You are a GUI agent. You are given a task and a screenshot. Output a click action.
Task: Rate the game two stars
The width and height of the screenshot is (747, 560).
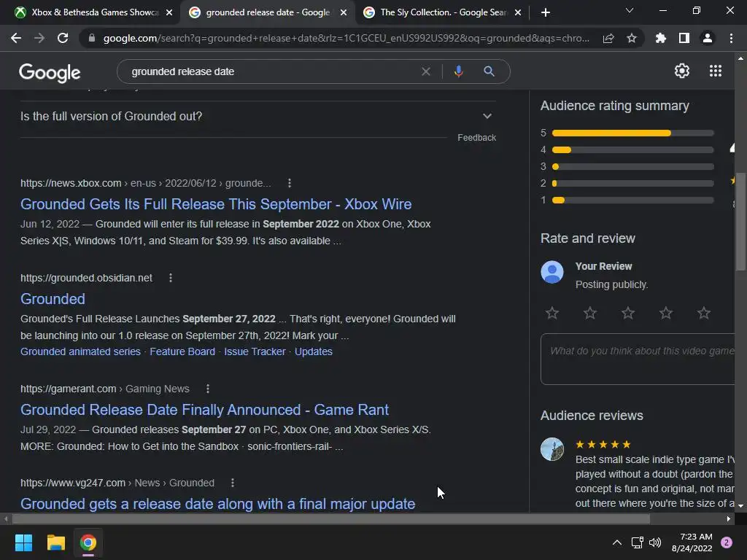pyautogui.click(x=590, y=313)
